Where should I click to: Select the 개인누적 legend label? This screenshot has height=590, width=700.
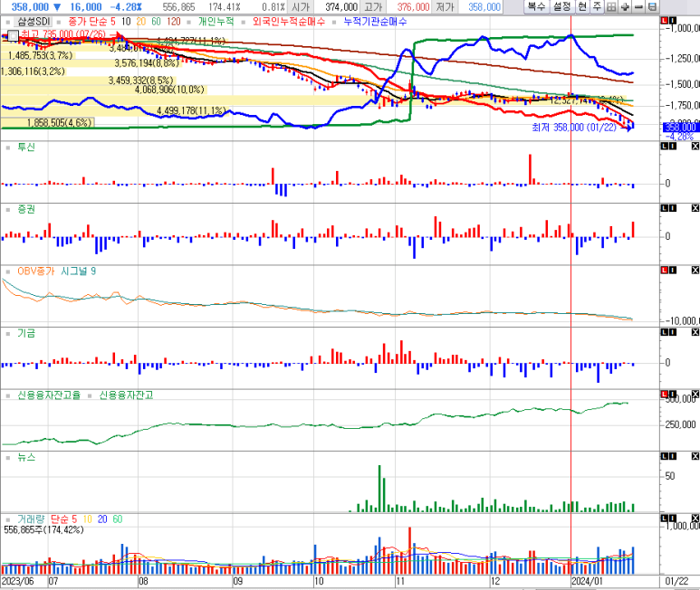[x=216, y=22]
